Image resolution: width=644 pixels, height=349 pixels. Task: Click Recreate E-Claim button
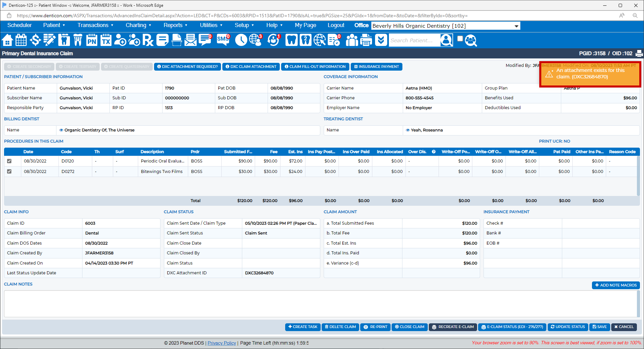[453, 327]
